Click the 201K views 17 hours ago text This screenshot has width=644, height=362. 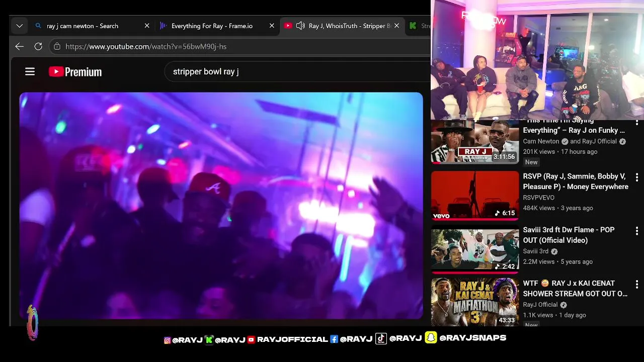click(560, 151)
